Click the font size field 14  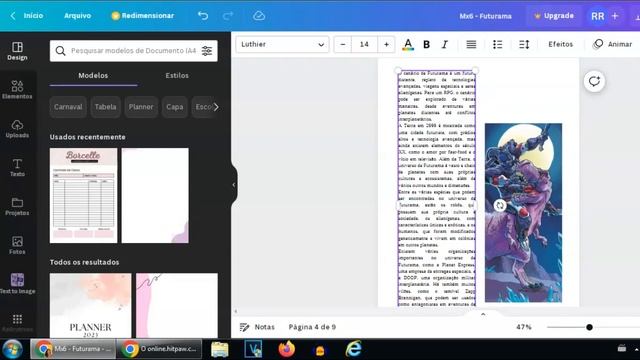point(364,44)
